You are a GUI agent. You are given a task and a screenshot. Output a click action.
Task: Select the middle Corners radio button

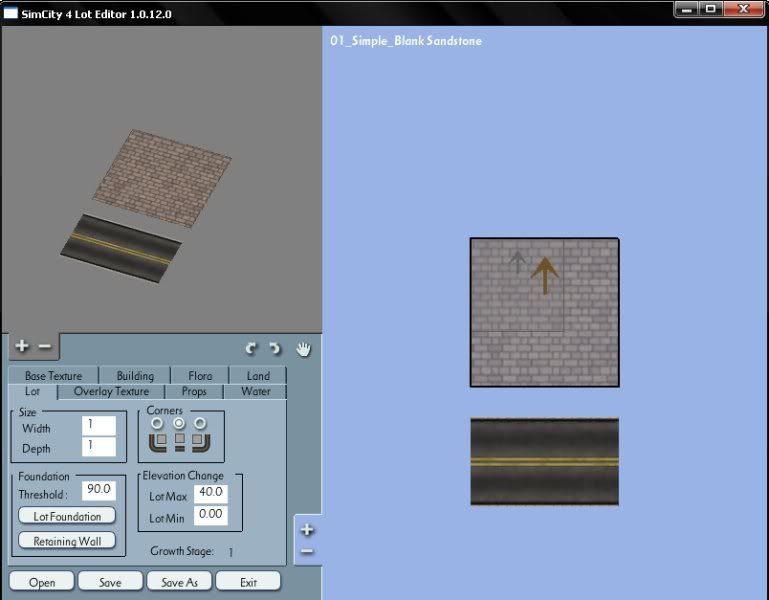179,423
